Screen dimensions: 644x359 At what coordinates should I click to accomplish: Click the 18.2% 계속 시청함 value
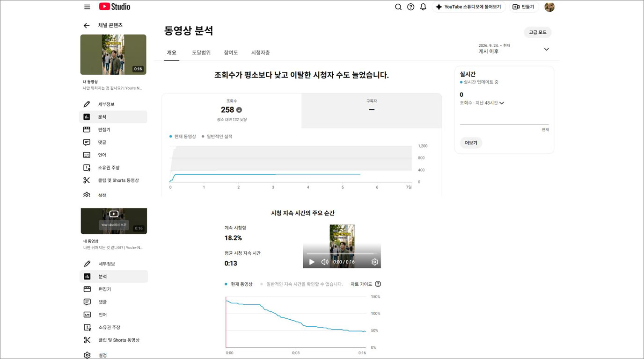(233, 238)
